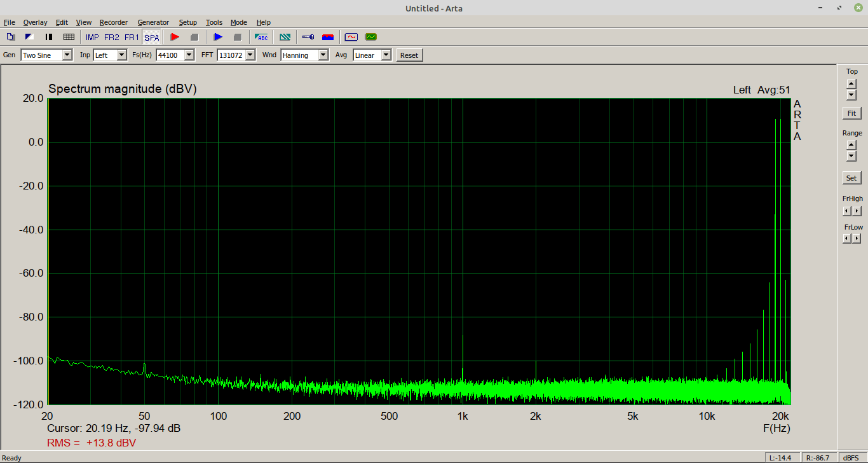Click the L:-14.4 level readout

(782, 458)
